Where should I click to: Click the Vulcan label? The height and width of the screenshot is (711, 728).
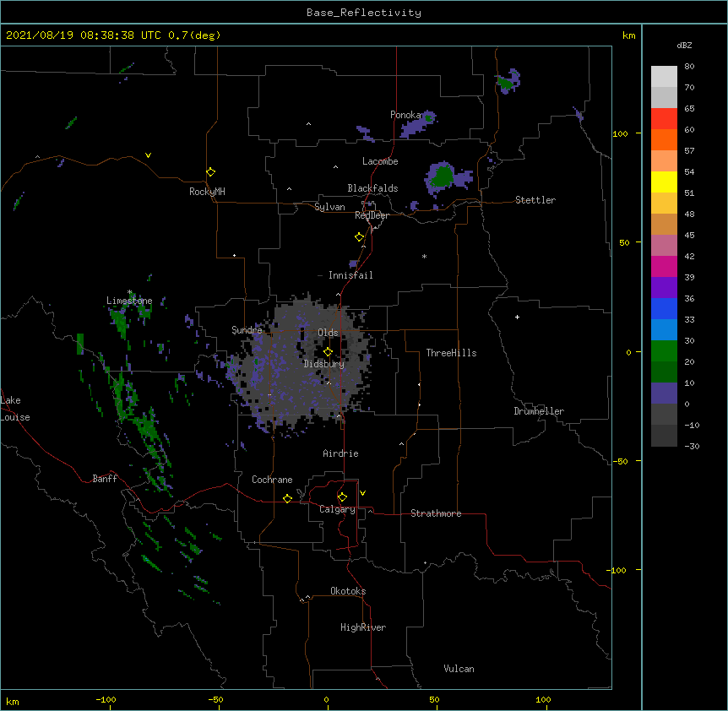coord(459,669)
